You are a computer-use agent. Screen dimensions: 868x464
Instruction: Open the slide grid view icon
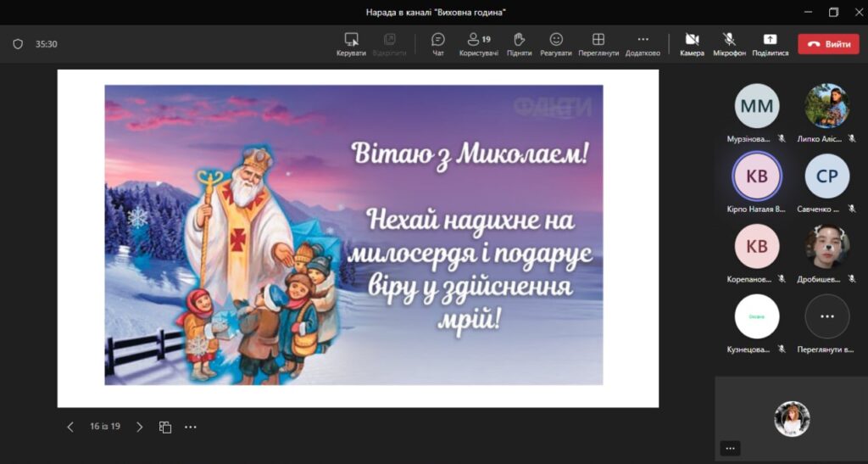click(x=165, y=427)
